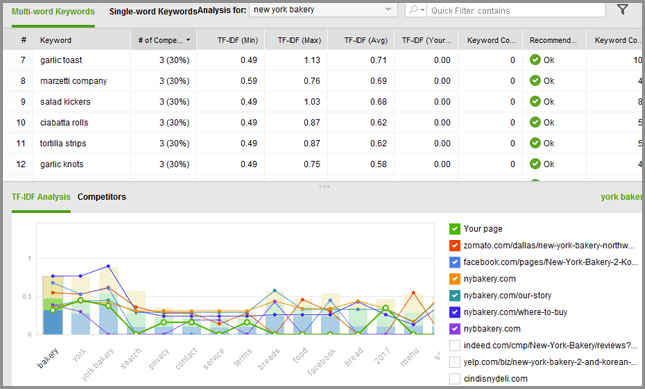This screenshot has width=645, height=389.
Task: Click the Quick Filter input field
Action: click(516, 10)
